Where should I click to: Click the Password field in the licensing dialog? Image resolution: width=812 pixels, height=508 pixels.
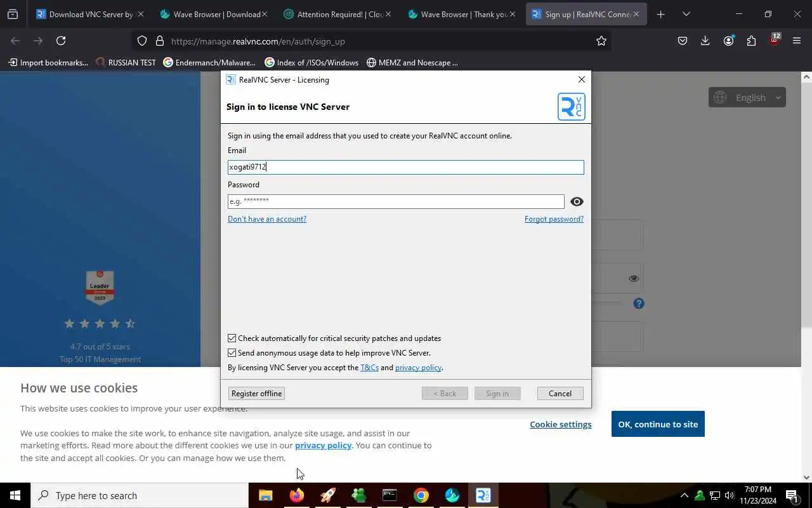point(396,201)
